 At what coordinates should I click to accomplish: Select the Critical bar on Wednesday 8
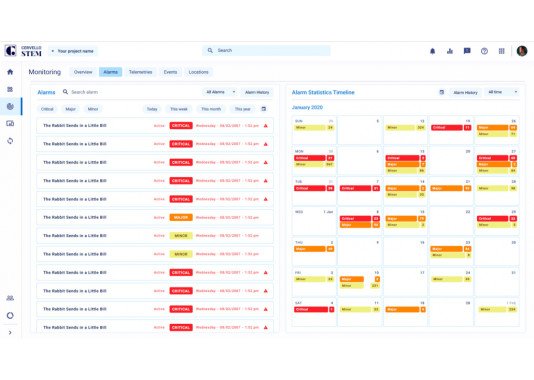pos(360,219)
